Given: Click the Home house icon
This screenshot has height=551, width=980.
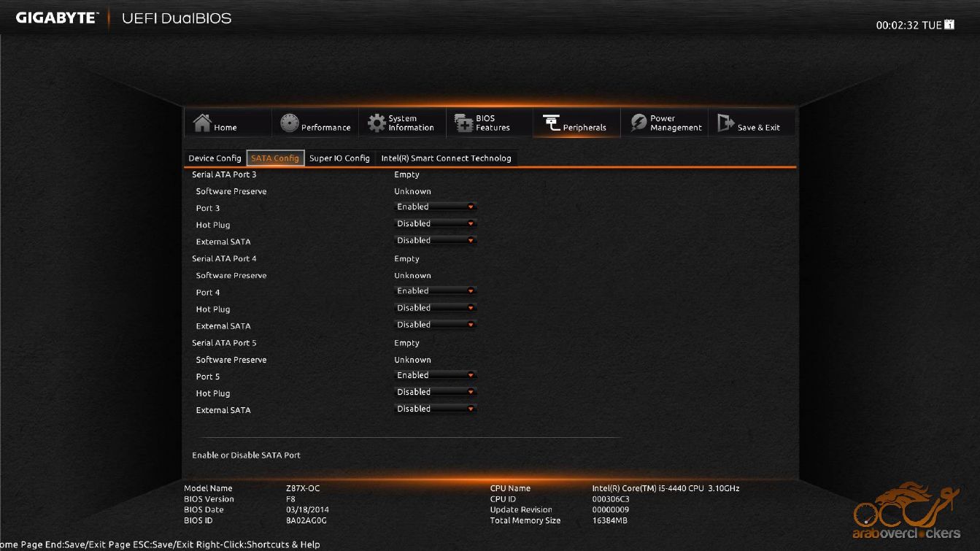Looking at the screenshot, I should 202,123.
